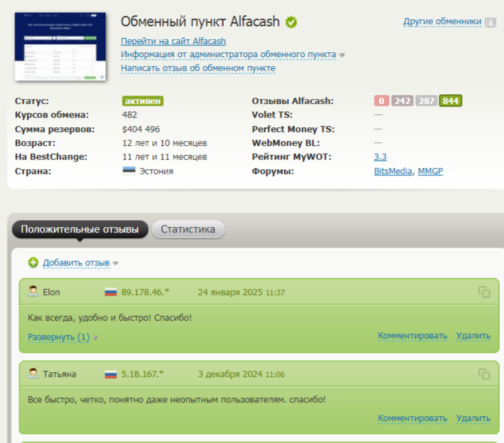This screenshot has height=443, width=504.
Task: Click the user avatar icon next to Elon
Action: click(x=33, y=292)
